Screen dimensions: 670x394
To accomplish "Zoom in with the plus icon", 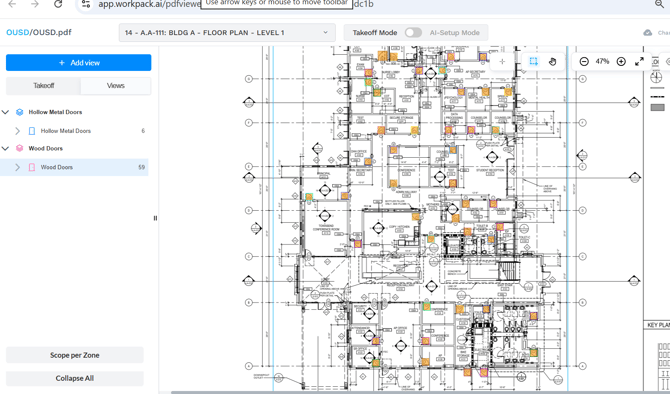I will tap(621, 62).
